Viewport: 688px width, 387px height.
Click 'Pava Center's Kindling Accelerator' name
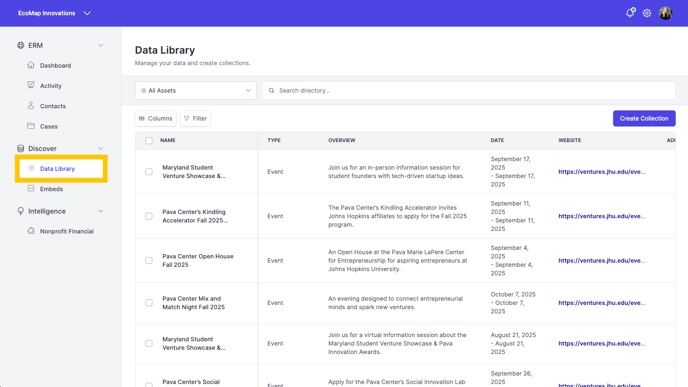pyautogui.click(x=195, y=216)
